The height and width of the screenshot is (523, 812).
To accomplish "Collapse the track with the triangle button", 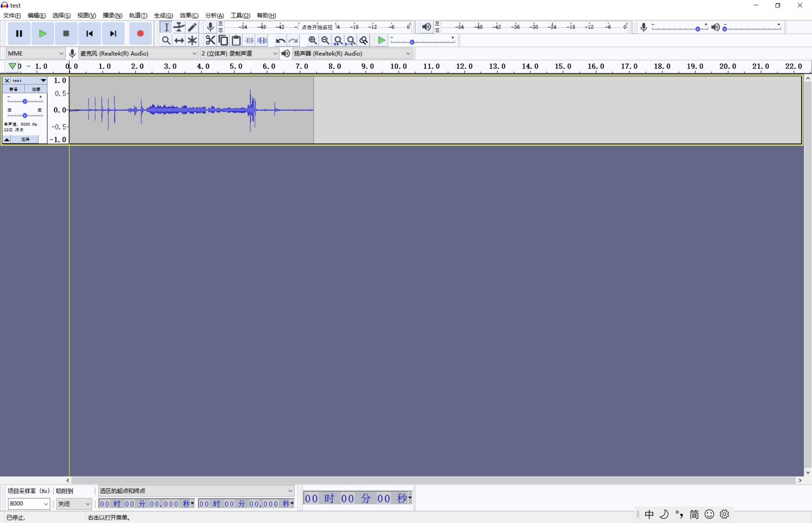I will [7, 140].
